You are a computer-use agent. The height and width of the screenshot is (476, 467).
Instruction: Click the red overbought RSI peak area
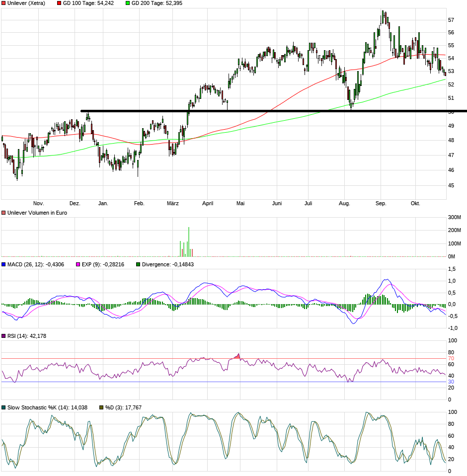coord(237,356)
